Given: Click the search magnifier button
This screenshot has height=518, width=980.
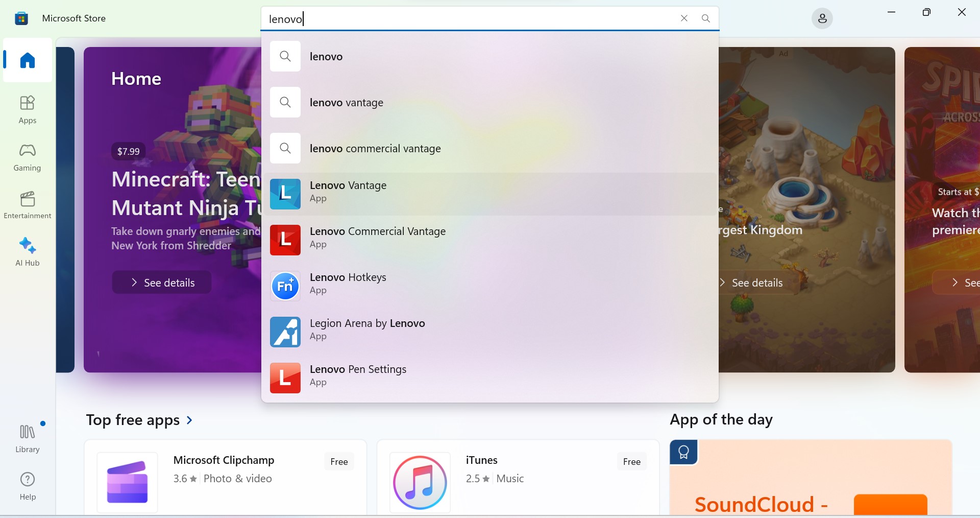Looking at the screenshot, I should coord(706,18).
